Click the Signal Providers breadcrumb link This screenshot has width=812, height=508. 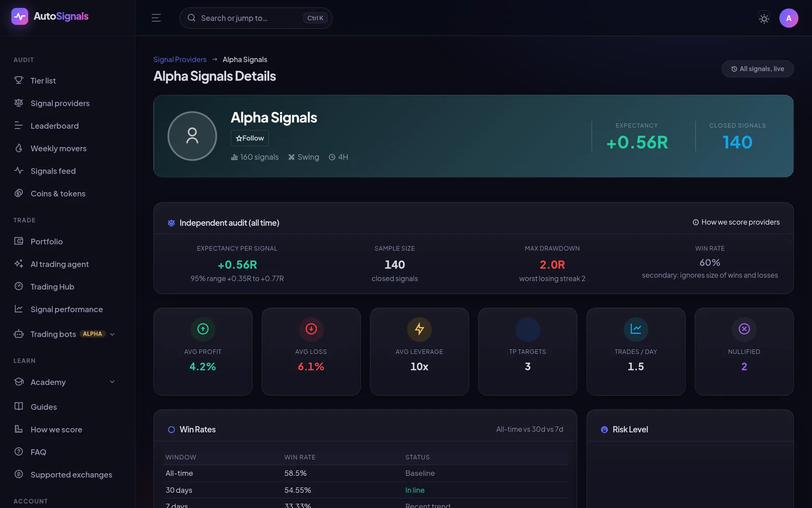[180, 59]
